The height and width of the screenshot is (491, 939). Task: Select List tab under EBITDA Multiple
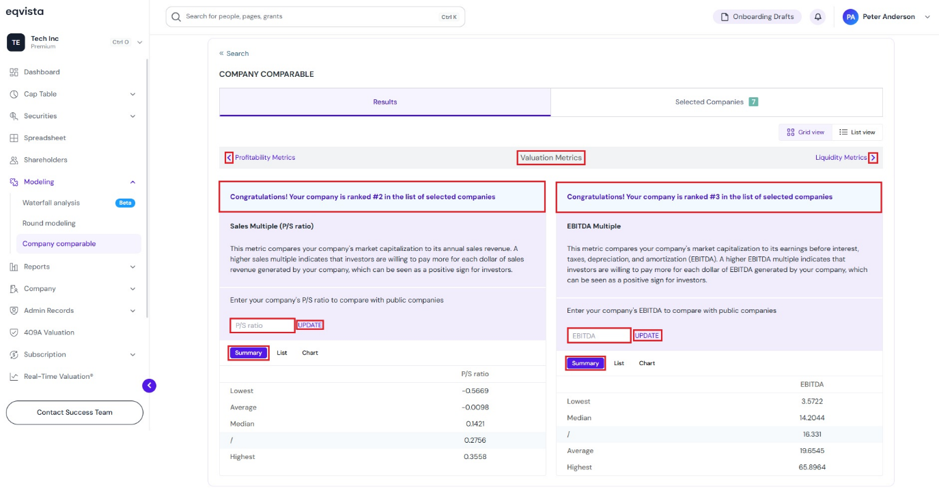(x=619, y=363)
